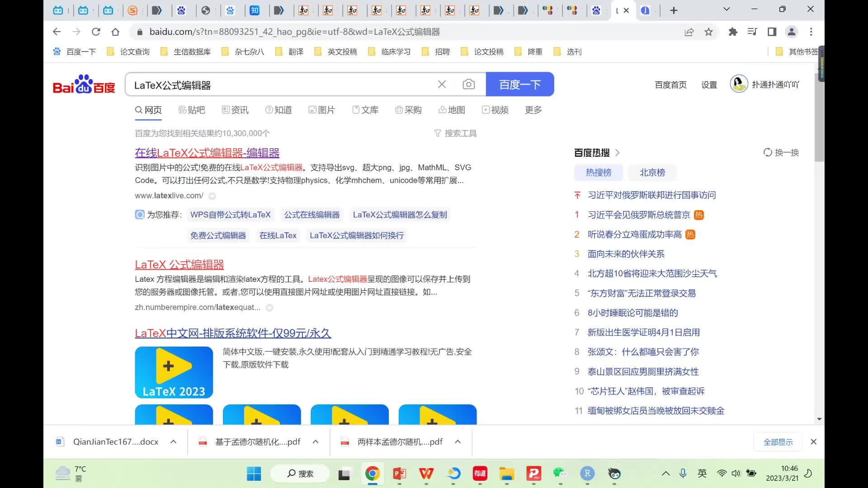Open the 生信数据库 bookmark folder
The width and height of the screenshot is (868, 488).
[186, 52]
